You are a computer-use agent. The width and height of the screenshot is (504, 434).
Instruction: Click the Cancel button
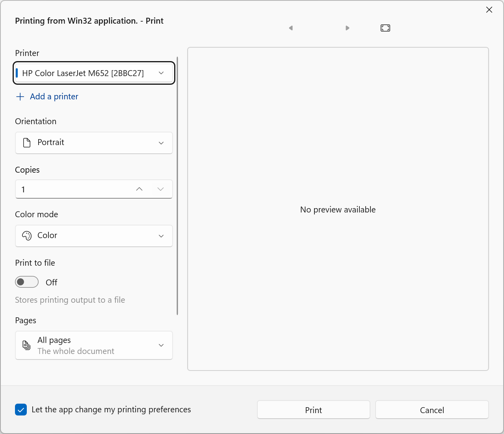tap(432, 410)
